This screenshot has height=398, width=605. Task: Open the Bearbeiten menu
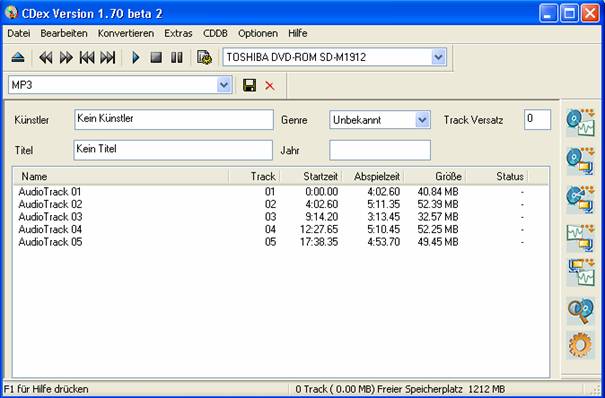[64, 34]
